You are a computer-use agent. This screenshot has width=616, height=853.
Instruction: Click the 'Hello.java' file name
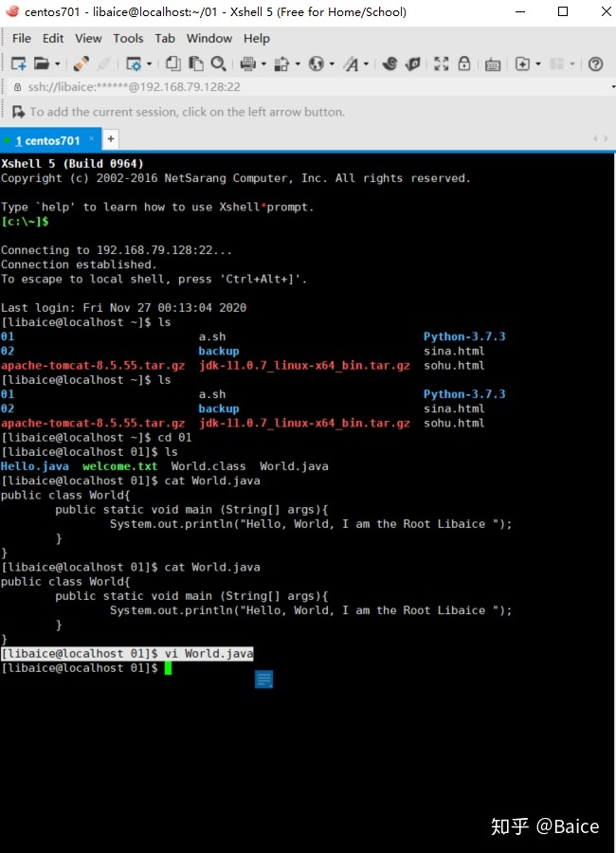click(x=35, y=466)
